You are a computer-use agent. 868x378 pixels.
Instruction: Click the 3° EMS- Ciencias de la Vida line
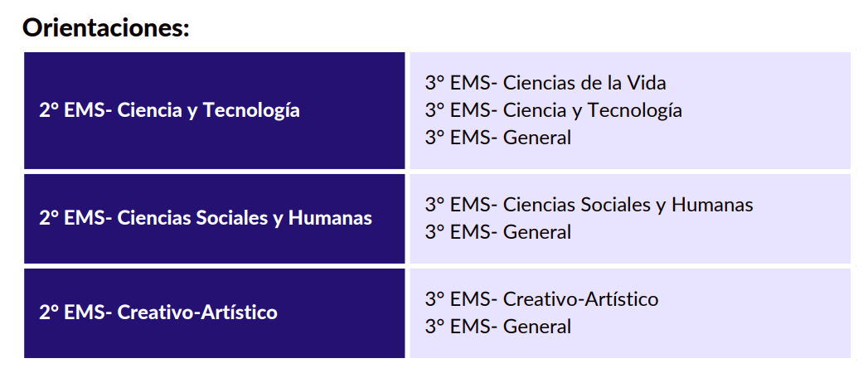click(546, 83)
